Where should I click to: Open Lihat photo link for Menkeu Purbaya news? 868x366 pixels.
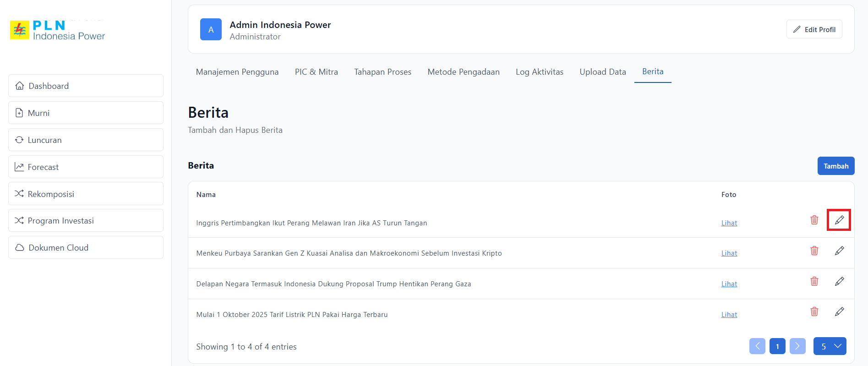[x=729, y=253]
